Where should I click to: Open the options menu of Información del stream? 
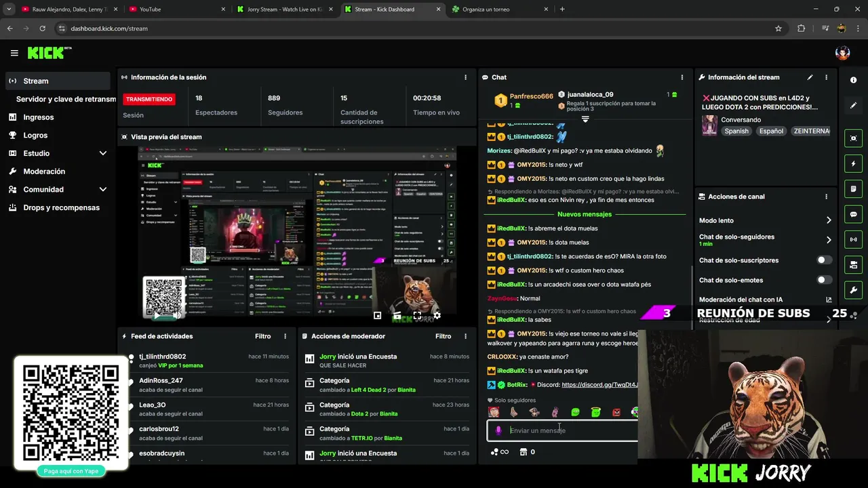coord(826,77)
